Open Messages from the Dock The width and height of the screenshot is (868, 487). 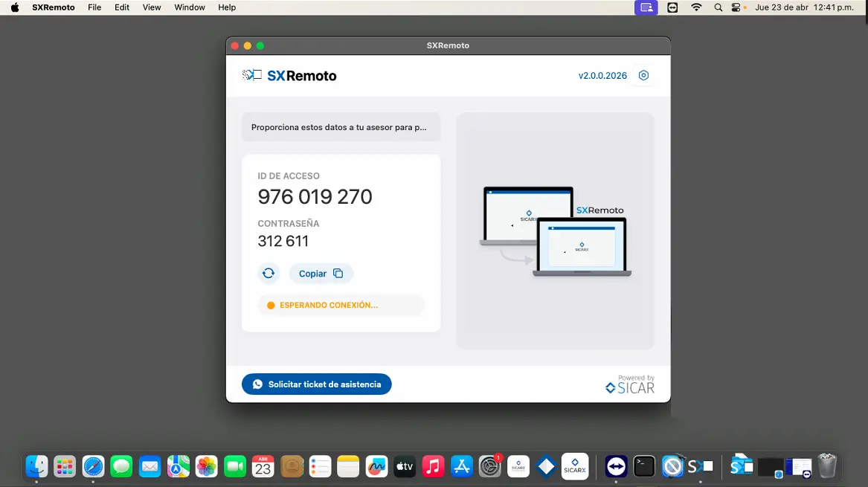pyautogui.click(x=121, y=466)
